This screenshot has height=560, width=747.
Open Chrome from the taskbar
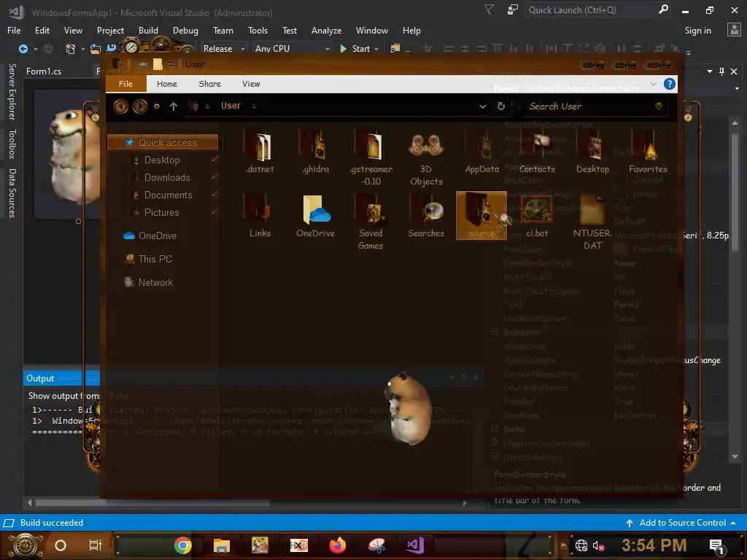182,545
